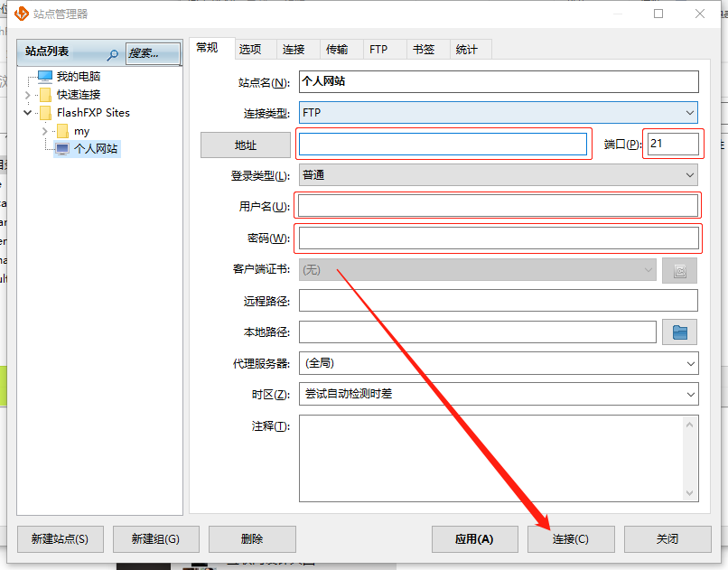Viewport: 728px width, 570px height.
Task: Click the 应用(A) button
Action: tap(474, 539)
